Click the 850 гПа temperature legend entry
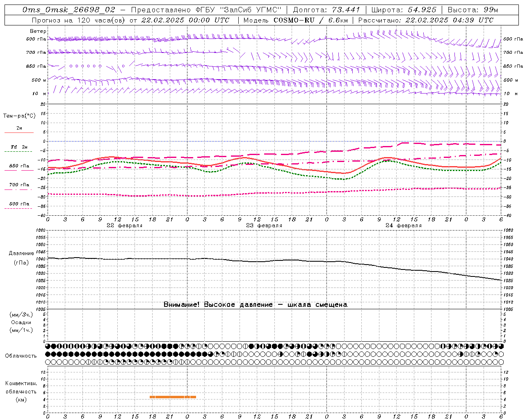525x420 pixels. pos(19,166)
